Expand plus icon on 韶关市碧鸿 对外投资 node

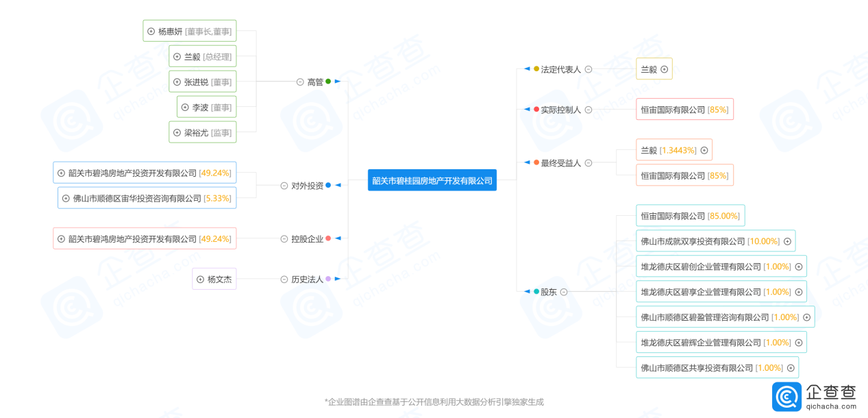pos(62,173)
